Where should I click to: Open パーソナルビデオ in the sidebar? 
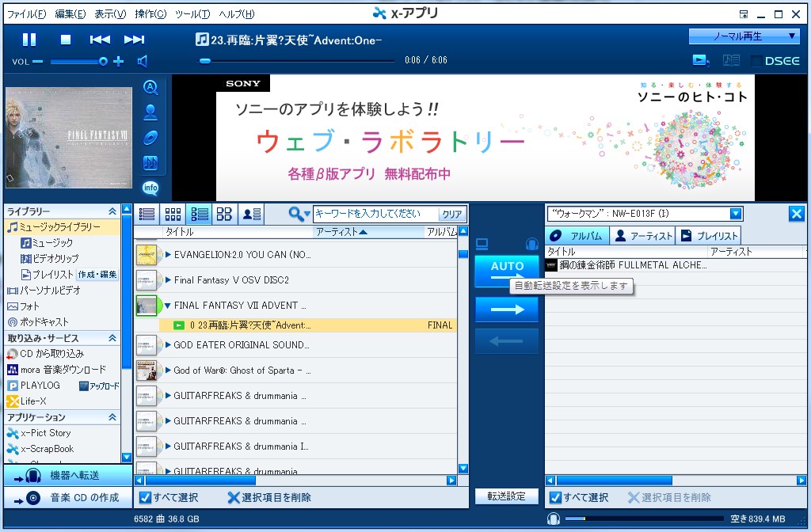[44, 291]
